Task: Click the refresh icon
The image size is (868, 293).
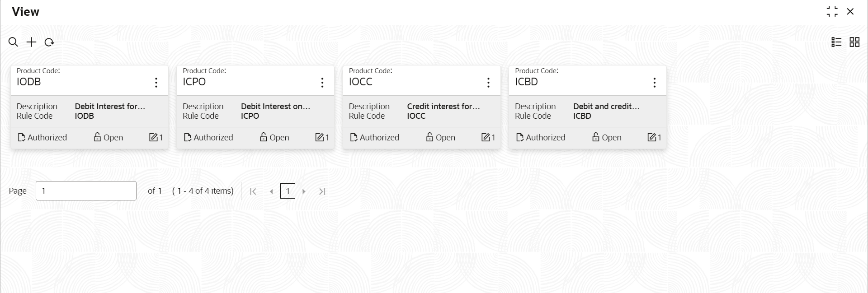Action: point(49,42)
